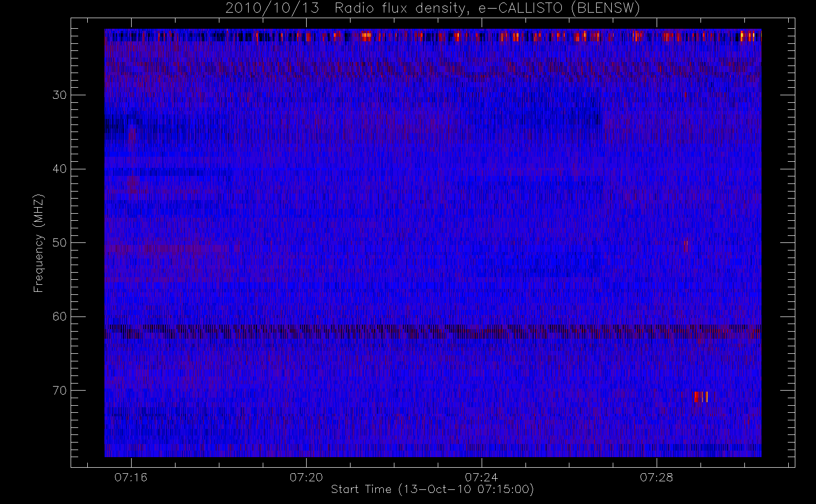Click the 07:20 time tick label

tap(306, 477)
